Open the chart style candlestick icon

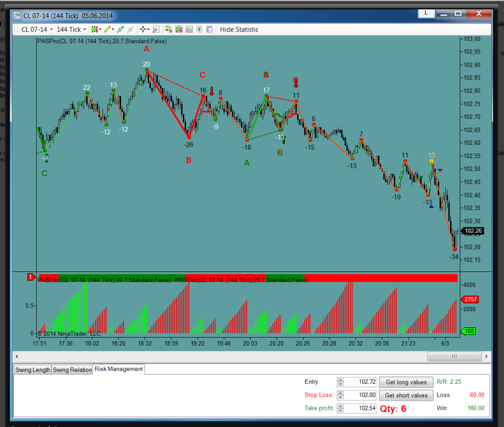pyautogui.click(x=94, y=29)
